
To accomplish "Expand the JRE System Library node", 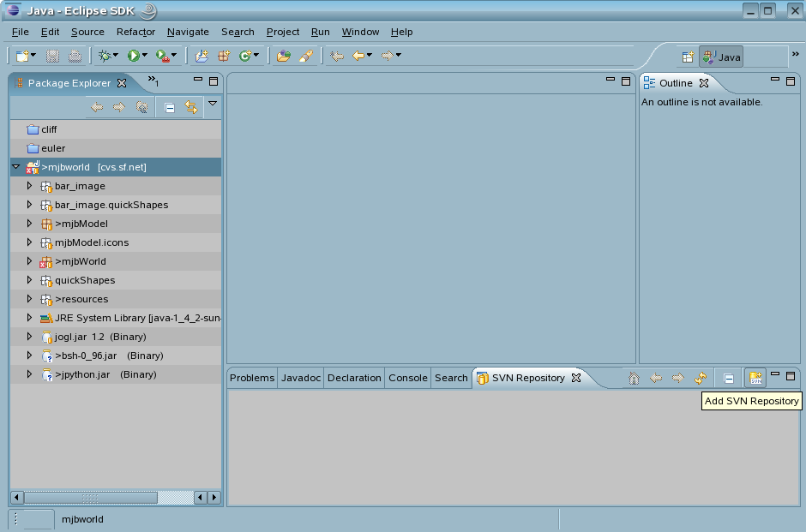I will pos(29,317).
